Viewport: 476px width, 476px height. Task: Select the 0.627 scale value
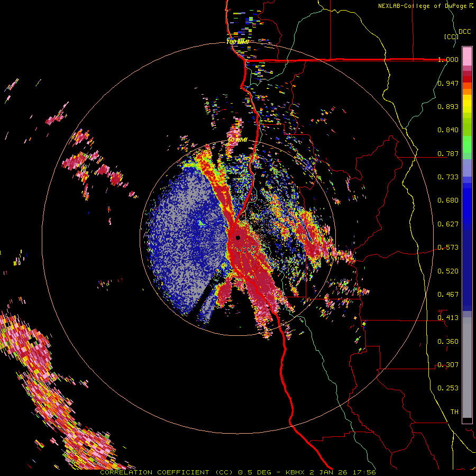(x=448, y=224)
